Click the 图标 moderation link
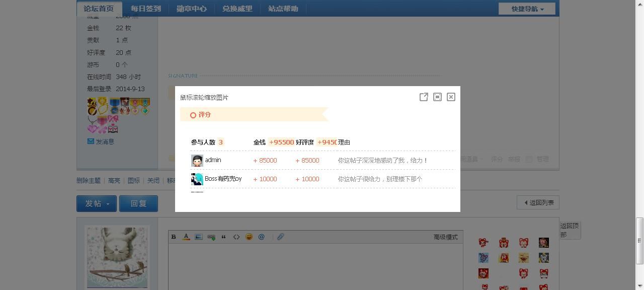Viewport: 644px width, 290px height. [134, 180]
